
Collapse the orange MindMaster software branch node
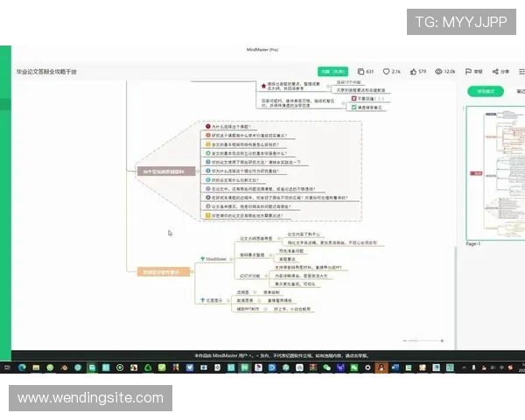(x=160, y=272)
